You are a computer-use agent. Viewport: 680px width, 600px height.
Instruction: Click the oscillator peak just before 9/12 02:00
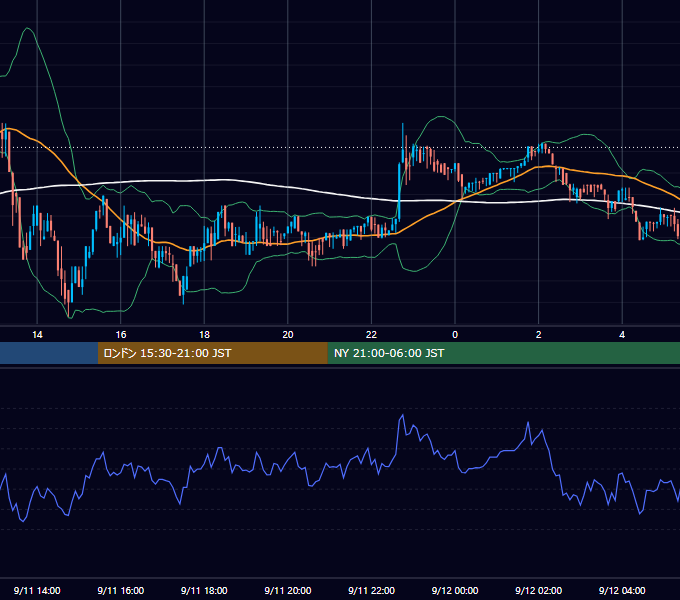pos(528,422)
